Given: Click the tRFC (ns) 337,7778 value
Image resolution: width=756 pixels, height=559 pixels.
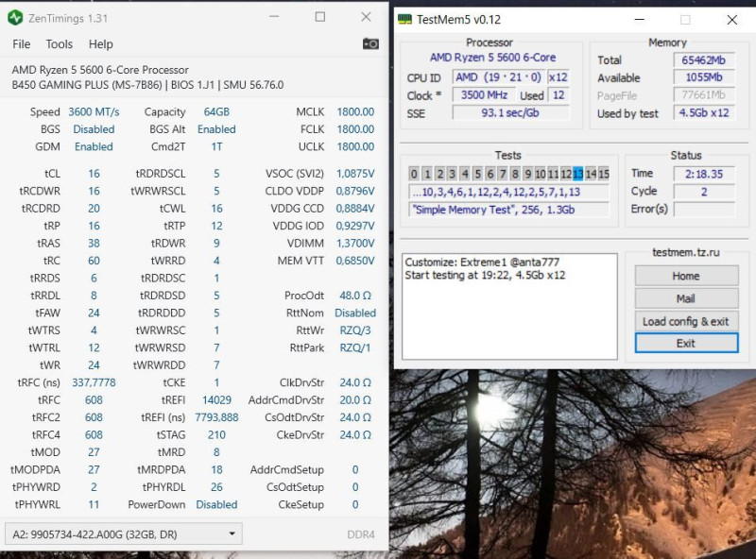Looking at the screenshot, I should [94, 382].
